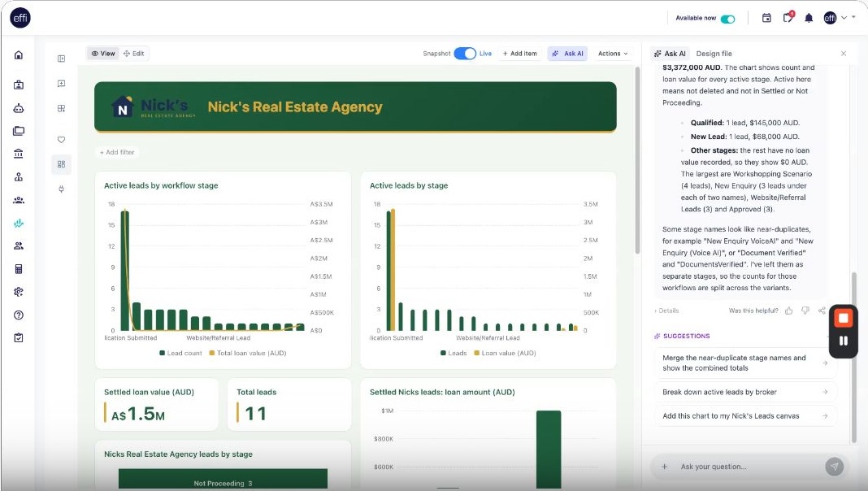Click the tall bar in Settled Nicks leads chart
Viewport: 868px width, 491px height.
pyautogui.click(x=549, y=450)
